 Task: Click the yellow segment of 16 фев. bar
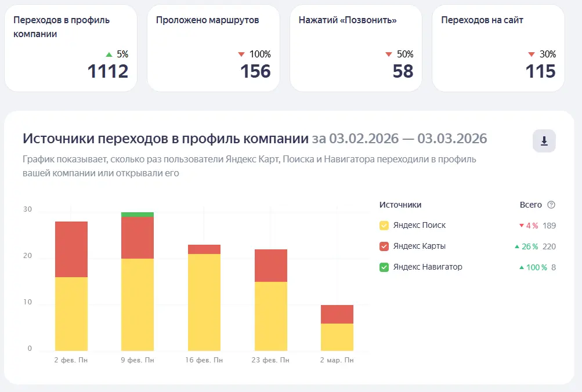point(204,302)
